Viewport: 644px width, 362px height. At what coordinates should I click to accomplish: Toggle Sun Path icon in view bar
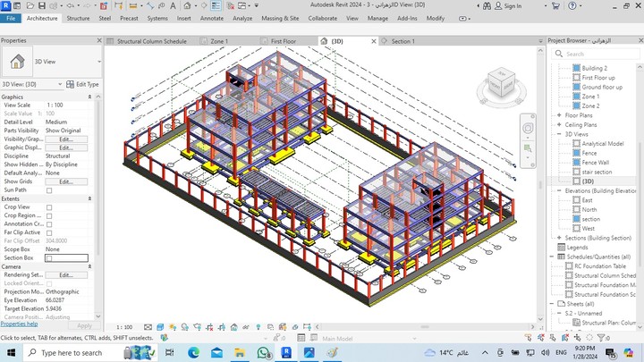tap(173, 327)
